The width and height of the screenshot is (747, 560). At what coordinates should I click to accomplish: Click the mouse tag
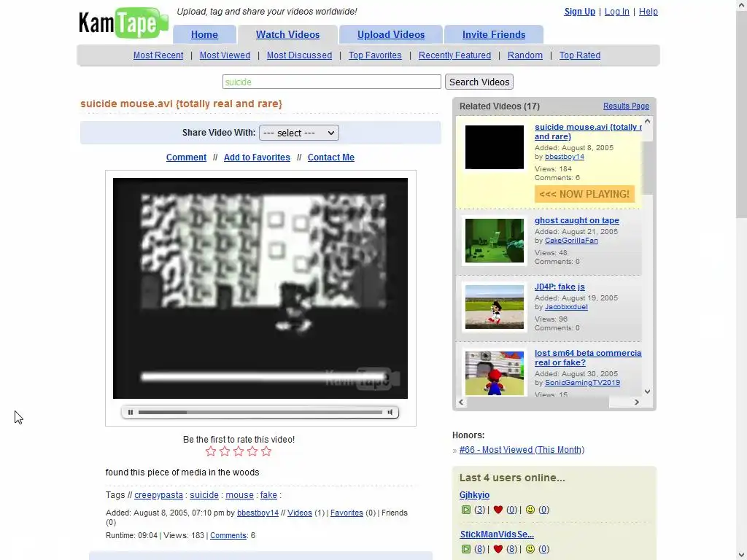coord(239,495)
